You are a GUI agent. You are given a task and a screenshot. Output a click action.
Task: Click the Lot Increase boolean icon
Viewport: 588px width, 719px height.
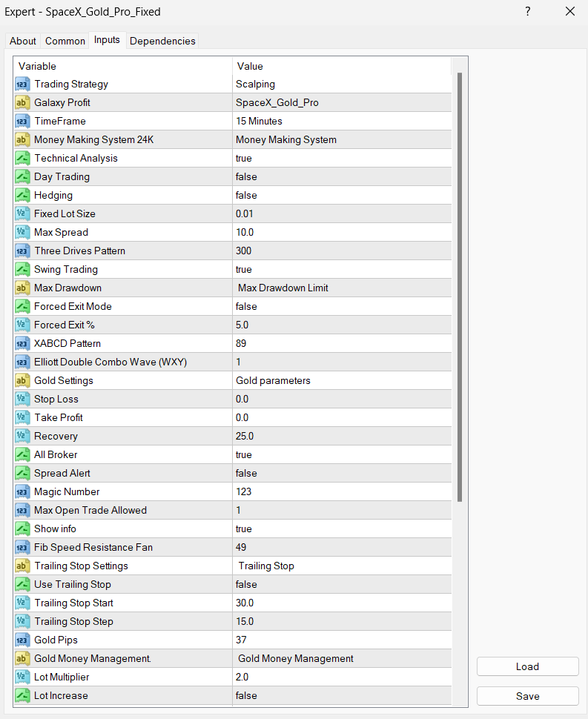coord(22,696)
